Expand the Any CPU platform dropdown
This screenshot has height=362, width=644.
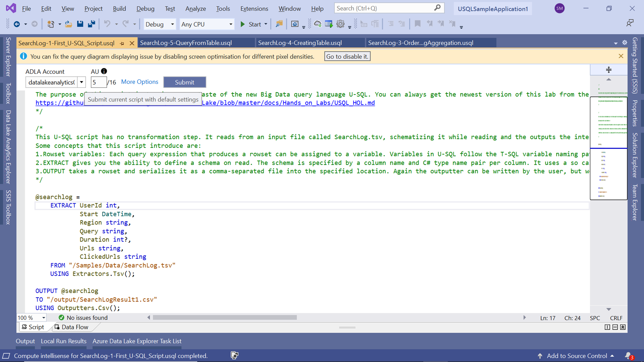coord(231,24)
